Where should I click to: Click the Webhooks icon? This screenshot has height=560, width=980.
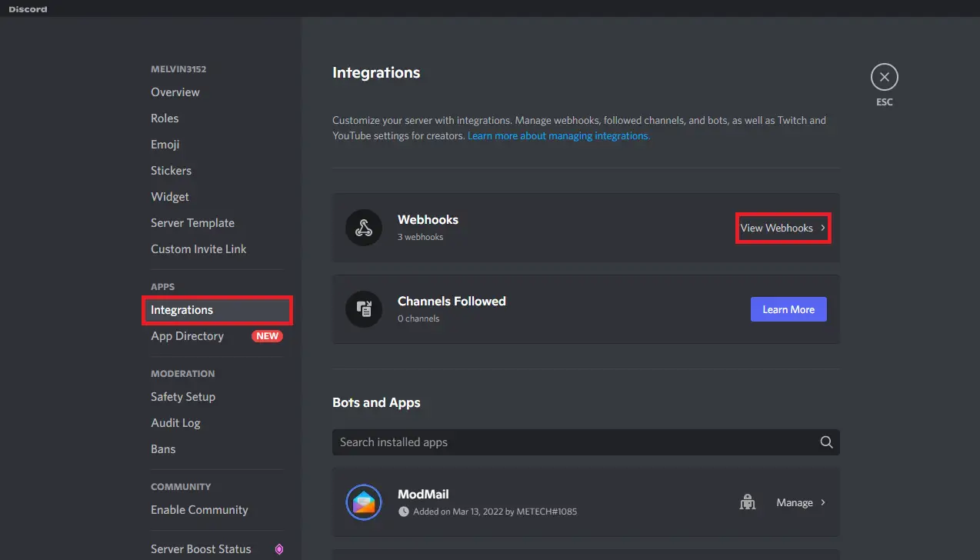(364, 228)
